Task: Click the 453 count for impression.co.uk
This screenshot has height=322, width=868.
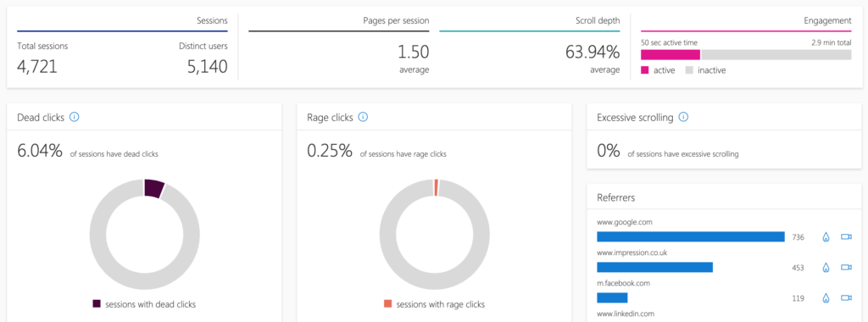Action: tap(798, 268)
